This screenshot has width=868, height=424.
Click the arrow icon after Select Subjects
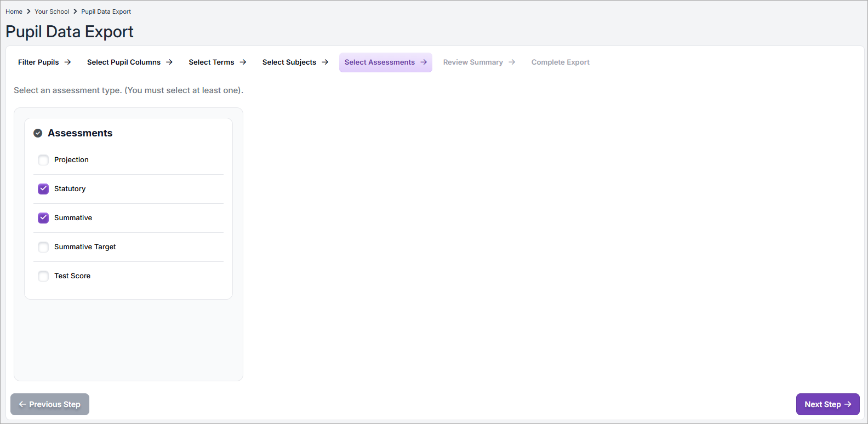point(325,62)
